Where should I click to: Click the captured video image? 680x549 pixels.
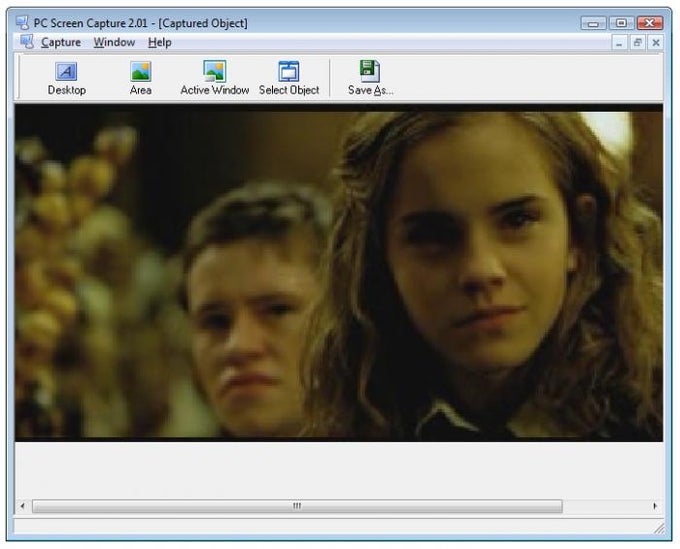(x=339, y=273)
